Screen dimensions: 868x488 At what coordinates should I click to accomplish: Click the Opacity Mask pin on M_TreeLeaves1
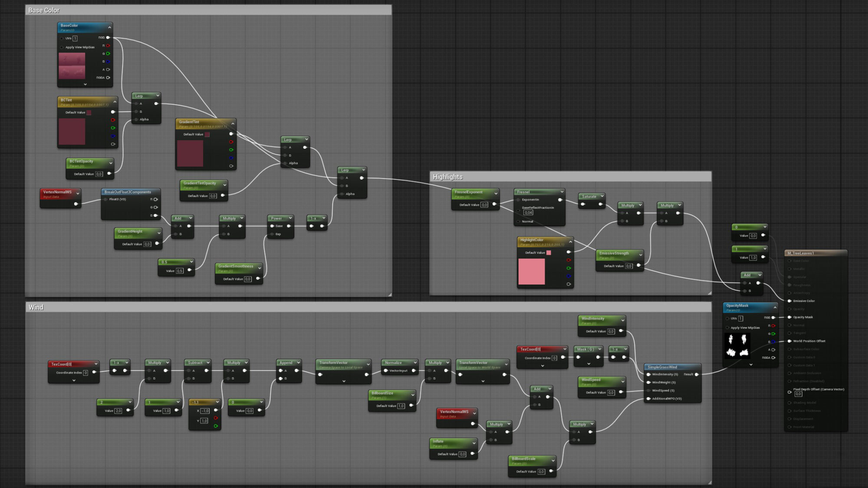[789, 317]
